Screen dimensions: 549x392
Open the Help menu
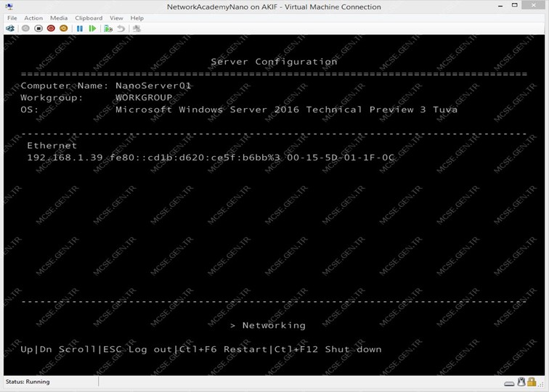(x=137, y=18)
